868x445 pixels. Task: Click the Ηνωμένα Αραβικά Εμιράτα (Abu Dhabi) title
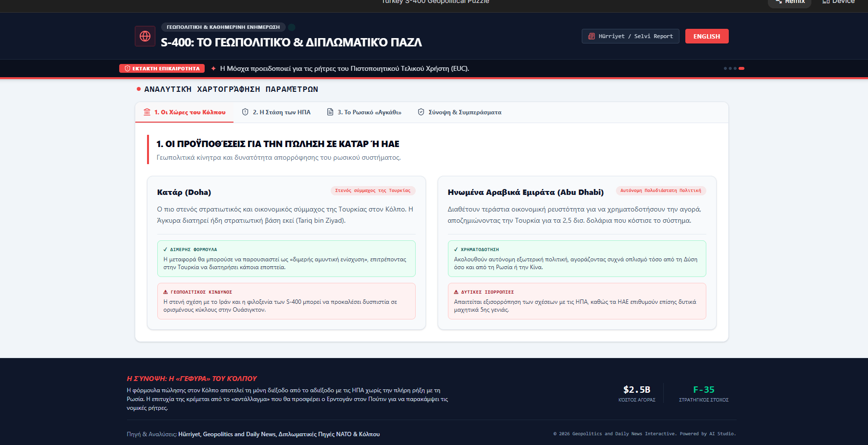[526, 192]
